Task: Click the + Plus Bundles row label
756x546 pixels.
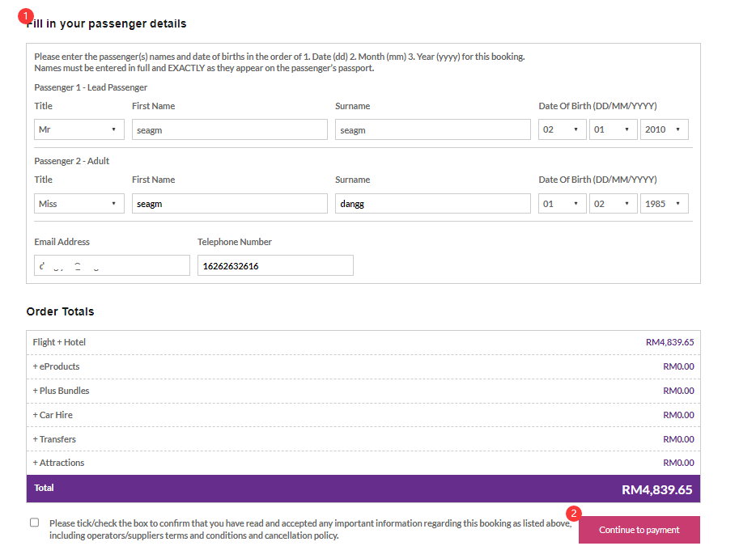Action: [x=61, y=391]
